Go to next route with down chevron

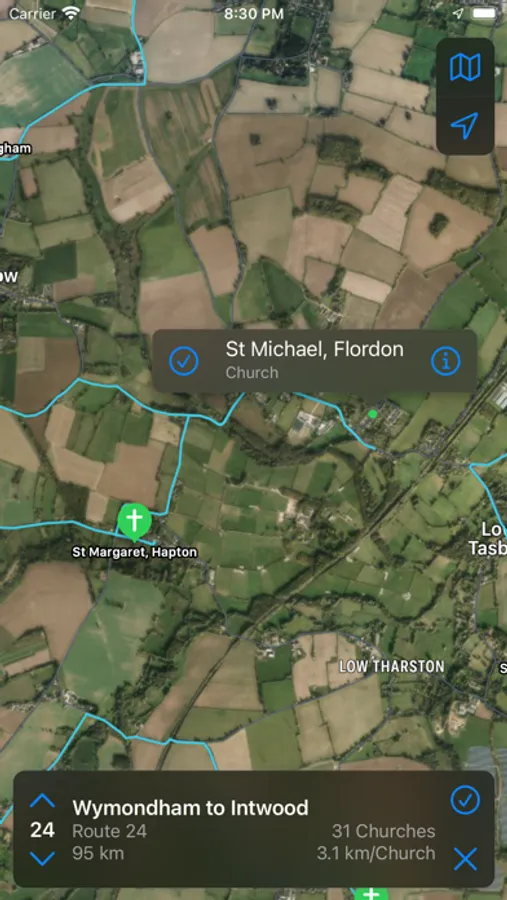click(x=42, y=859)
